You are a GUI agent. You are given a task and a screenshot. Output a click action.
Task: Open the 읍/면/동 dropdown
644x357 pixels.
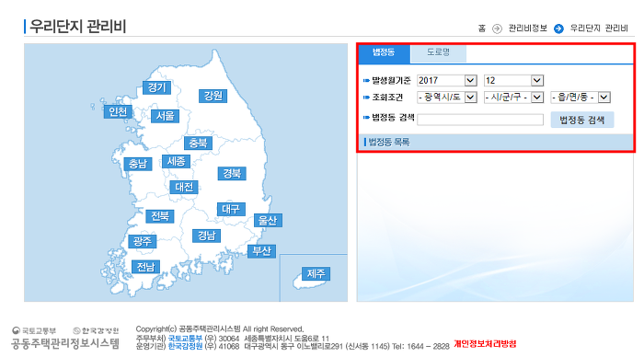[581, 98]
